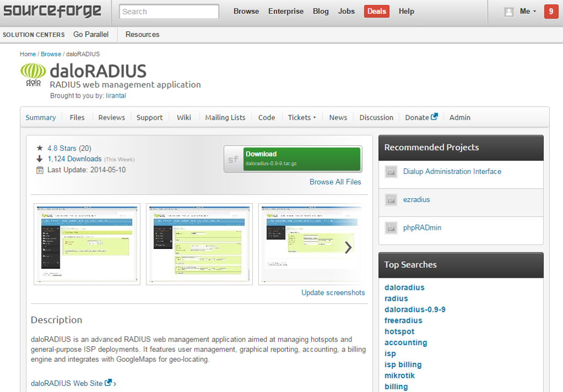This screenshot has width=563, height=392.
Task: Open the Tickets dropdown menu
Action: click(301, 118)
